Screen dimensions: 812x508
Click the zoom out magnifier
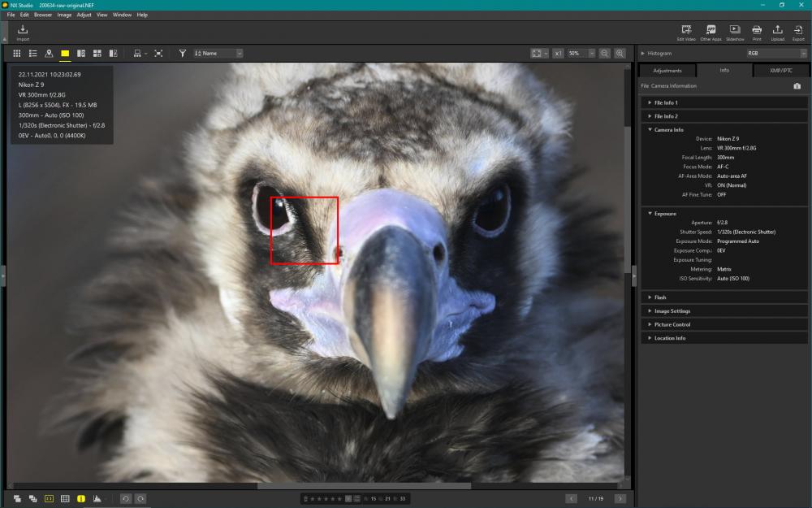[604, 54]
